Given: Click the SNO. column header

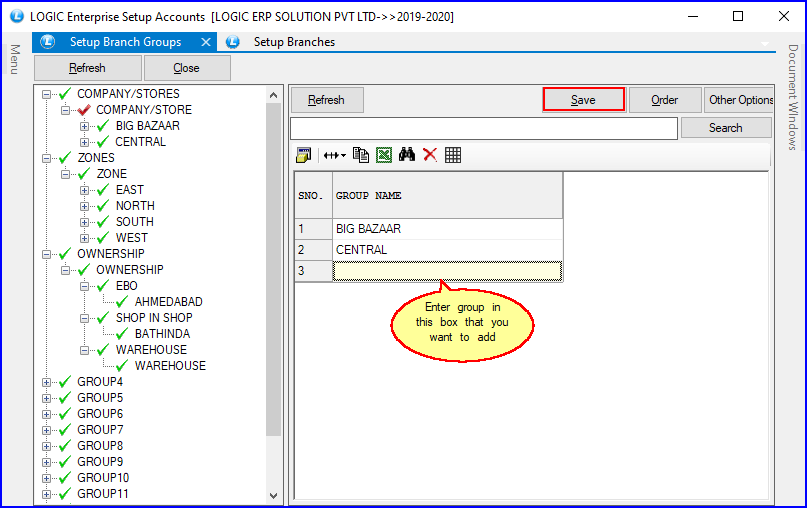Looking at the screenshot, I should [313, 196].
